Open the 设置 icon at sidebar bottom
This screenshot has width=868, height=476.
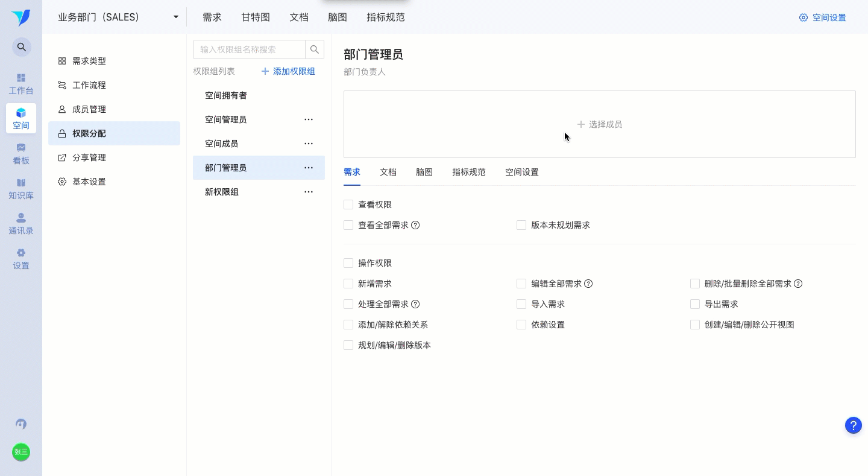[21, 258]
